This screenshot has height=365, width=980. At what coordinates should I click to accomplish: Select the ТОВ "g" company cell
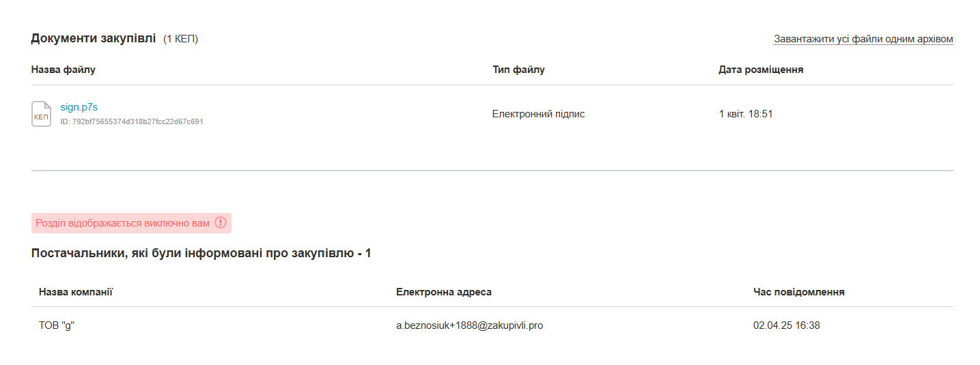click(56, 325)
